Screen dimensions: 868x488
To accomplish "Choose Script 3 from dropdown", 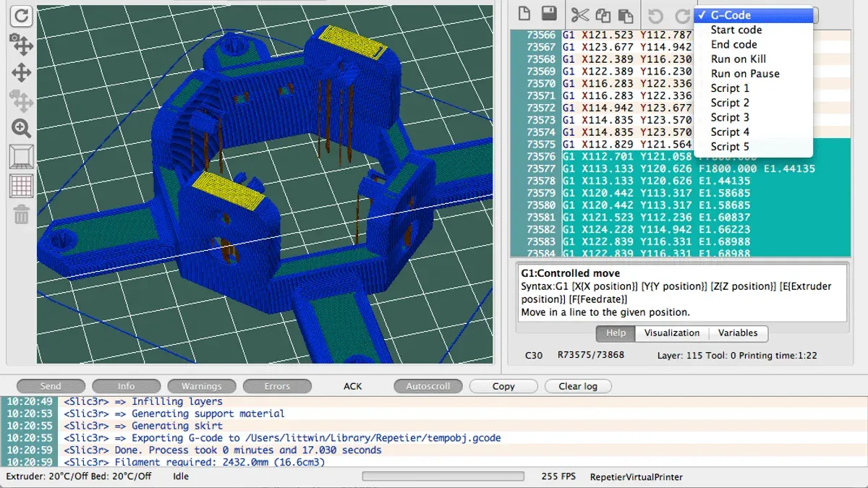I will [753, 117].
